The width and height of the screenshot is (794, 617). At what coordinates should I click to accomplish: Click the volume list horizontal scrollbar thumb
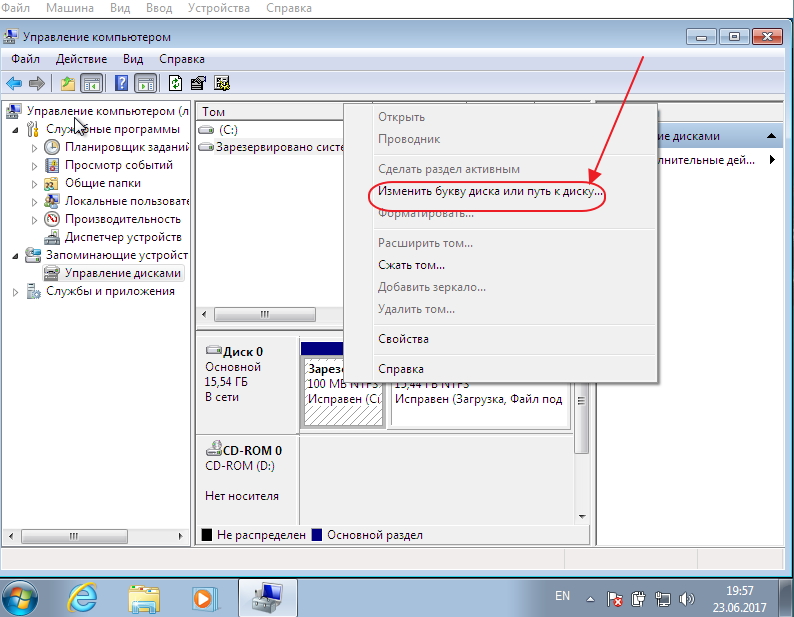click(264, 315)
